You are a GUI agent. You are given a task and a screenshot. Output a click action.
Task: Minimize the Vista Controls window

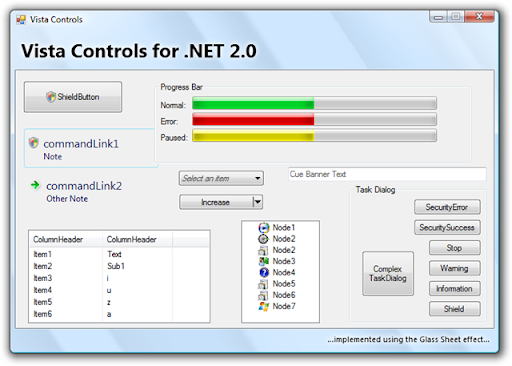(x=438, y=17)
